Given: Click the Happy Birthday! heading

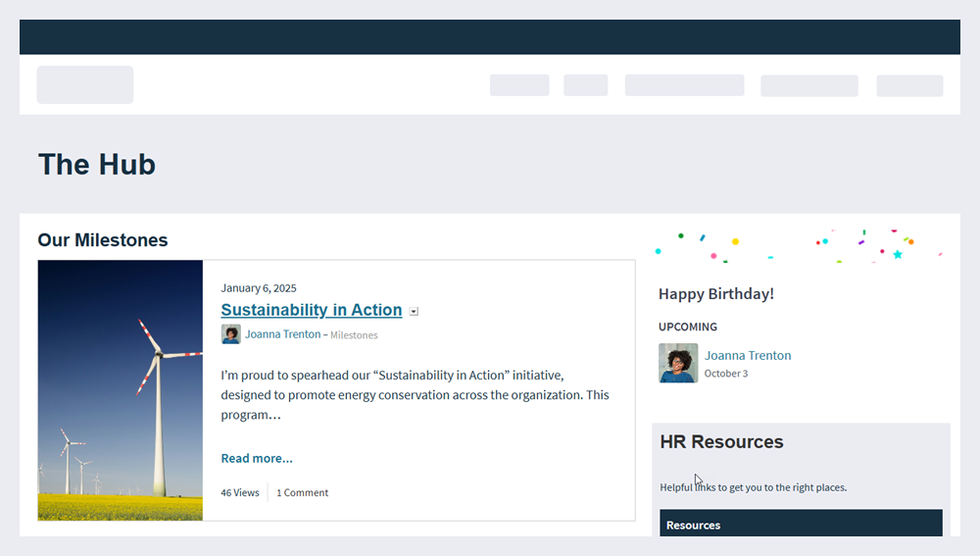Looking at the screenshot, I should (715, 294).
